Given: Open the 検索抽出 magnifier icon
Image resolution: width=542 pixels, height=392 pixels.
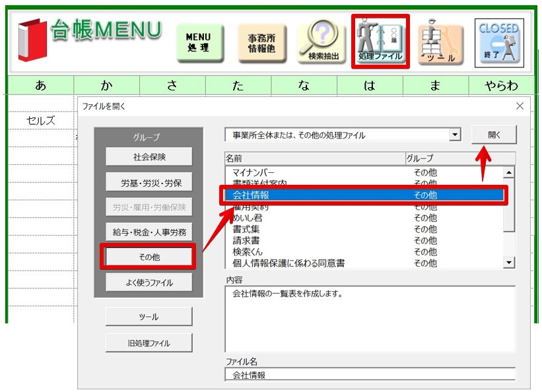Looking at the screenshot, I should 322,42.
